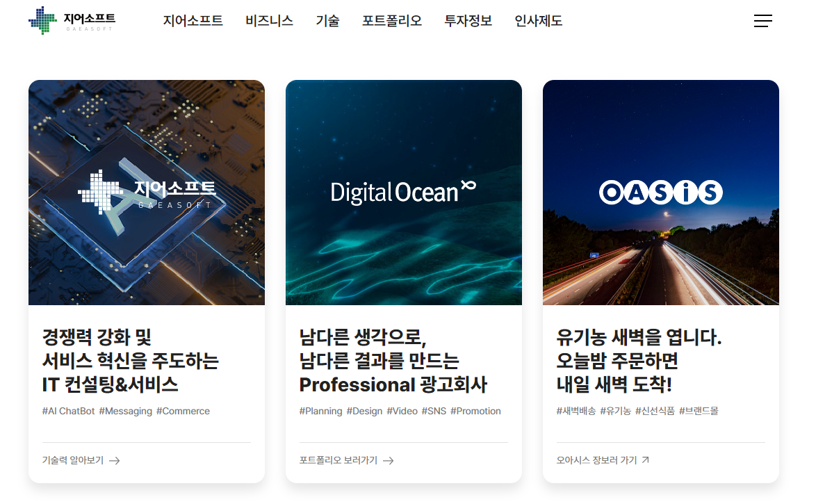Click the 유기농 새벽을 엽니다 card heading
Viewport: 816px width, 504px height.
(x=639, y=361)
